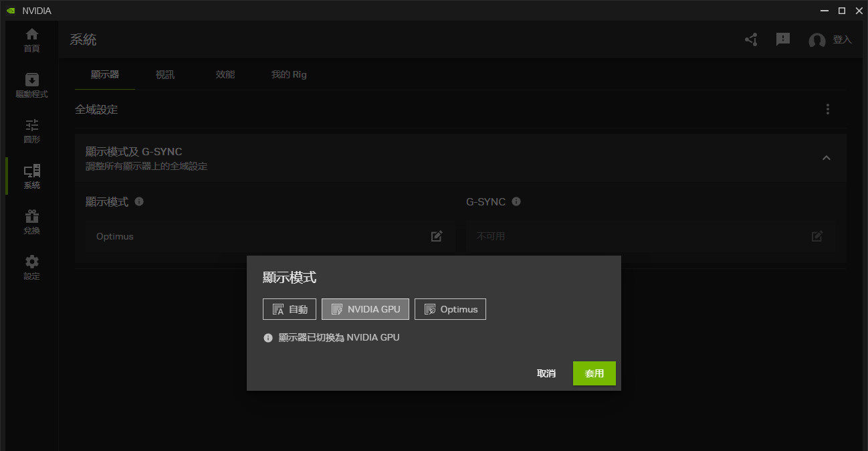Click 調整所有顯示器上的全域設定 description text

point(146,166)
